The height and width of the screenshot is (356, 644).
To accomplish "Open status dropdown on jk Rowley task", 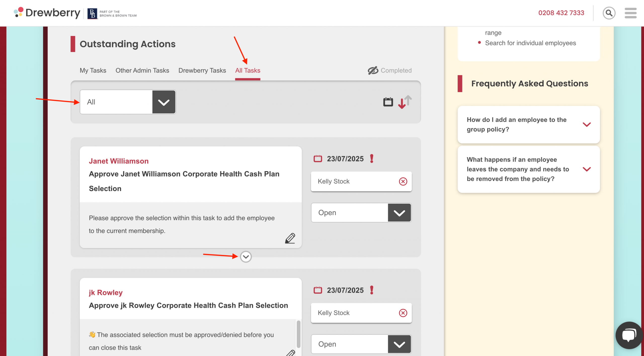I will coord(399,344).
